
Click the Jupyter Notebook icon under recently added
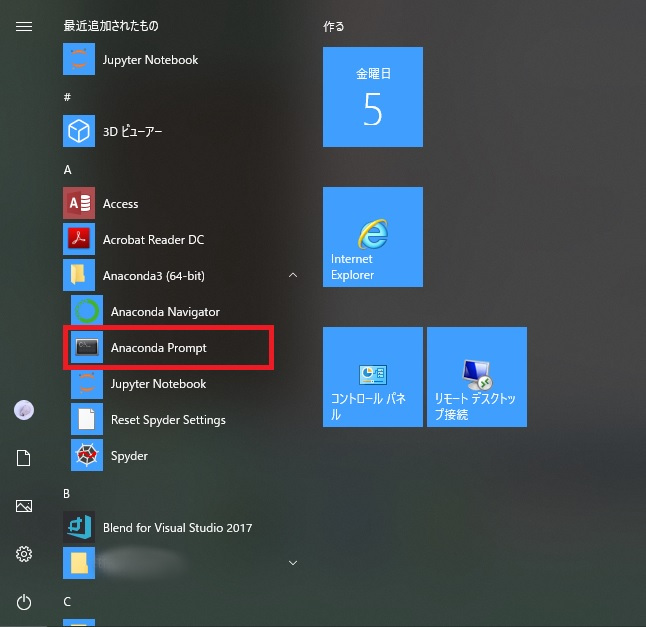pyautogui.click(x=79, y=59)
